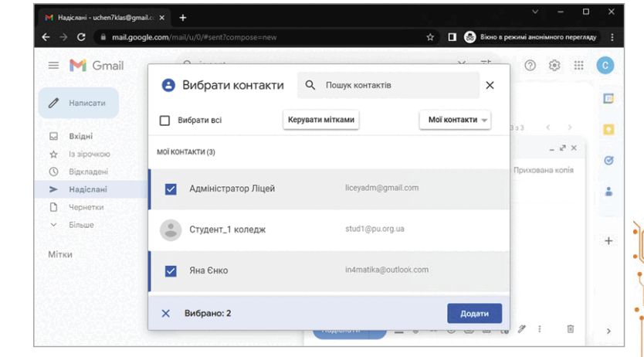This screenshot has height=357, width=644.
Task: Open Google Calendar in side panel
Action: (608, 99)
